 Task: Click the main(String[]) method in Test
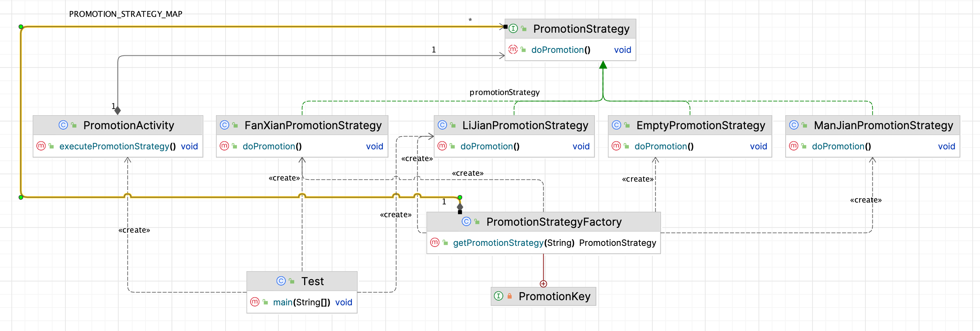point(301,302)
